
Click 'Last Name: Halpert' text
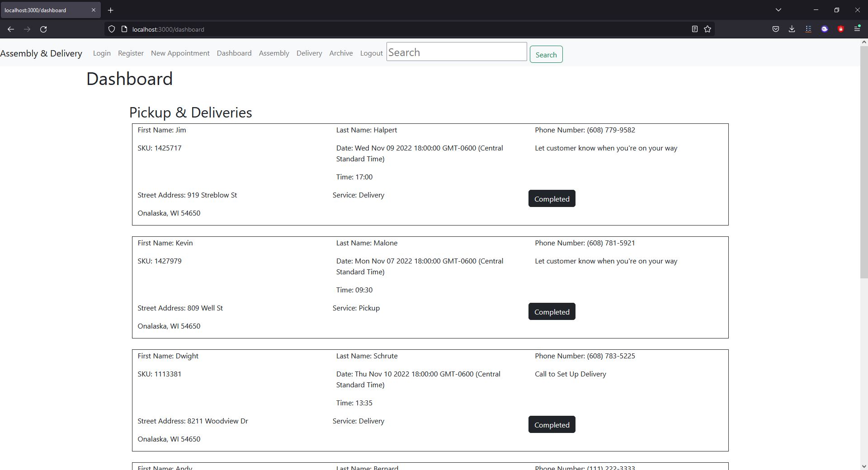click(367, 130)
